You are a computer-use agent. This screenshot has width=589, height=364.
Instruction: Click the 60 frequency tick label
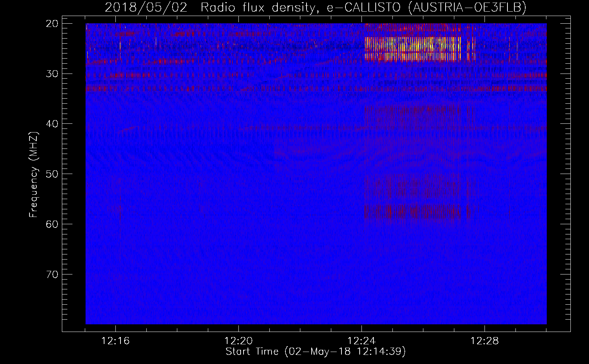coord(52,224)
